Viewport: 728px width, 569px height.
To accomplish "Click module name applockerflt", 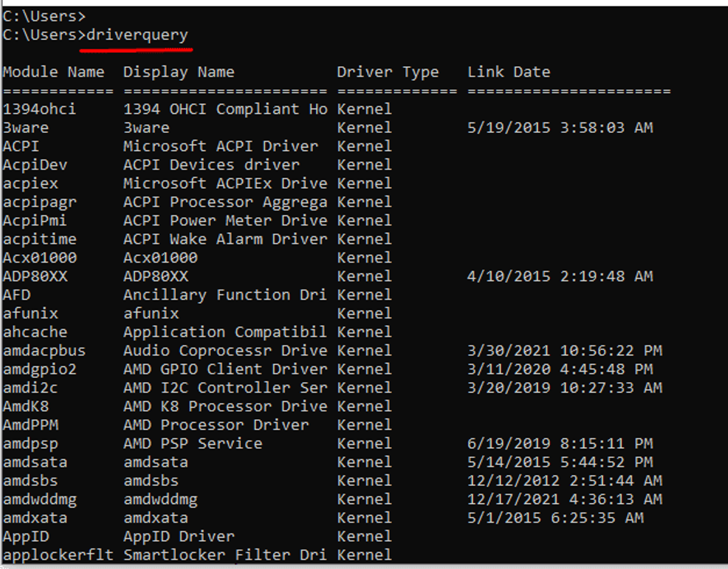I will 58,555.
